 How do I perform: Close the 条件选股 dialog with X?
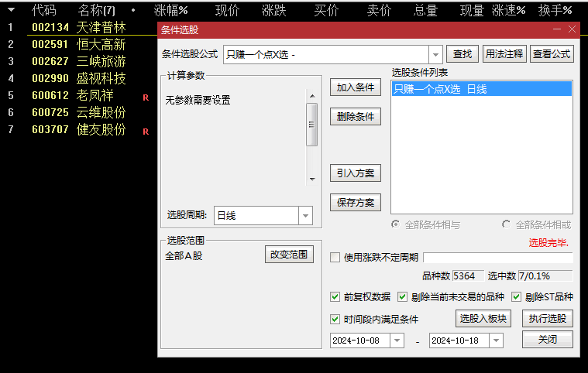click(572, 29)
